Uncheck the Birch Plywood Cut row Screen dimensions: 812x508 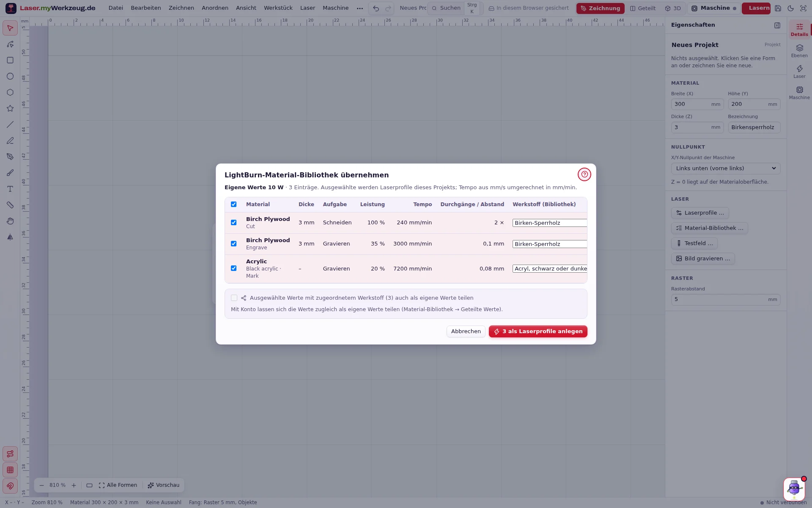[x=233, y=223]
